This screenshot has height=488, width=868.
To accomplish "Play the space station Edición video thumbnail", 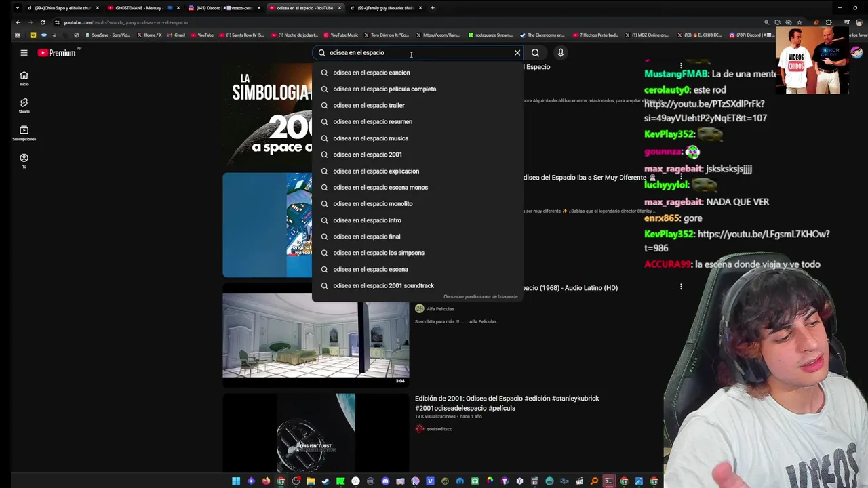I will [316, 432].
